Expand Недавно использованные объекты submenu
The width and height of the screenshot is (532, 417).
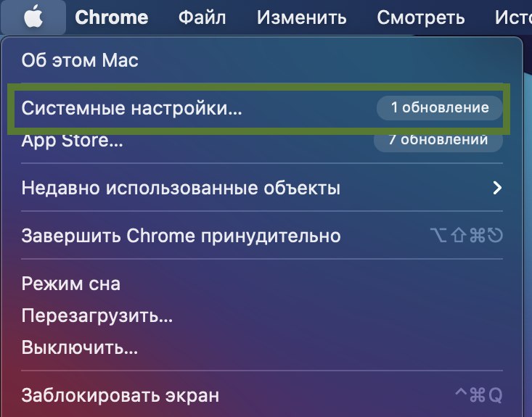point(261,188)
